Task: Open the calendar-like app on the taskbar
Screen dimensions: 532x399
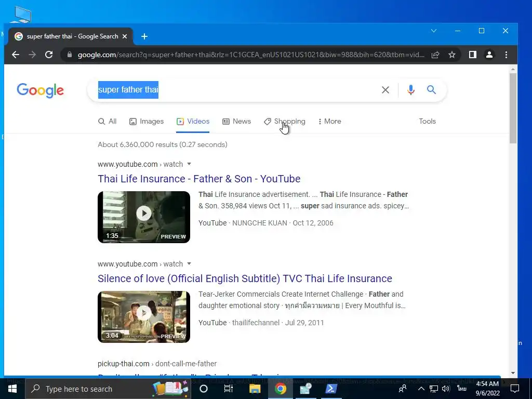Action: (305, 389)
